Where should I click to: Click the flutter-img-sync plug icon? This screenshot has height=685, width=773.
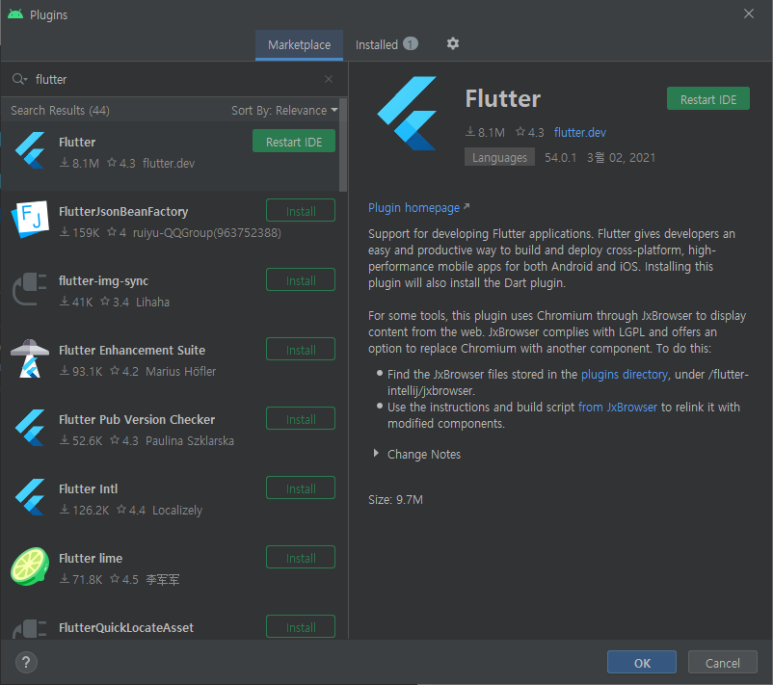pyautogui.click(x=30, y=289)
